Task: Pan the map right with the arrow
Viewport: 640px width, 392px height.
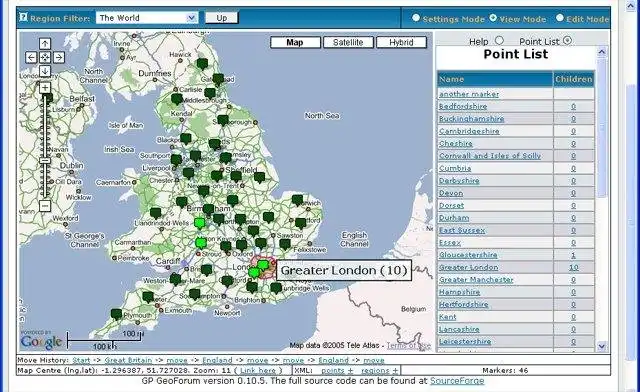Action: coord(59,57)
